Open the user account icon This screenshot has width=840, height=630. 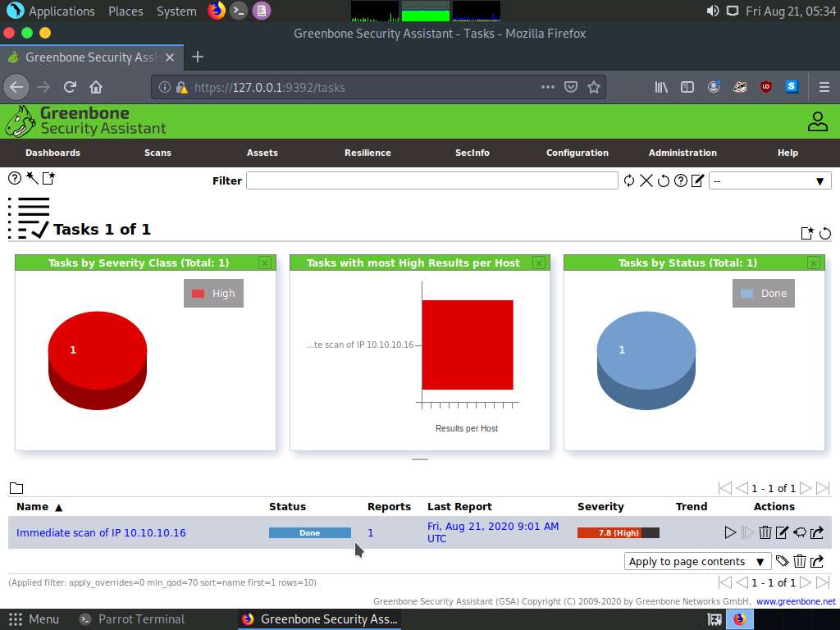pyautogui.click(x=818, y=121)
